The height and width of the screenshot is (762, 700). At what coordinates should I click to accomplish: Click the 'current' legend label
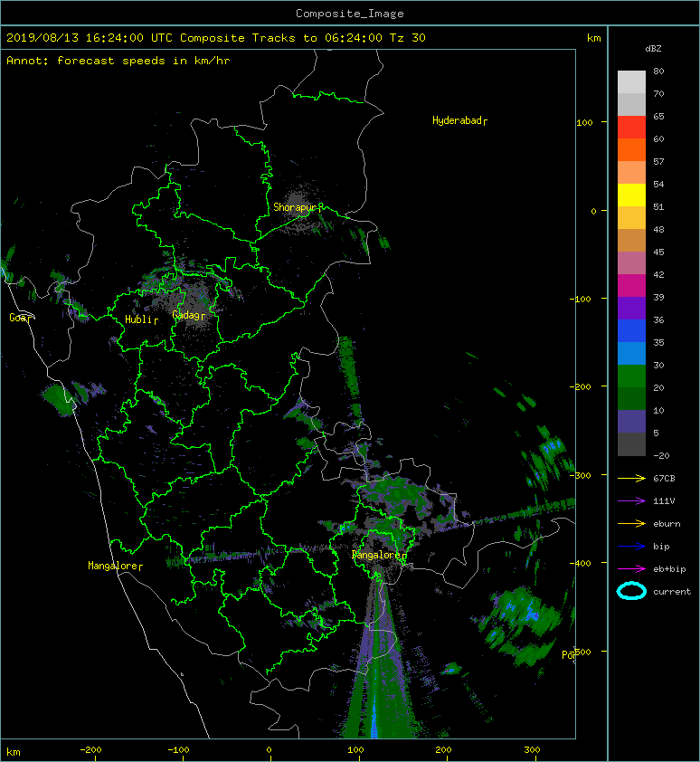click(672, 592)
